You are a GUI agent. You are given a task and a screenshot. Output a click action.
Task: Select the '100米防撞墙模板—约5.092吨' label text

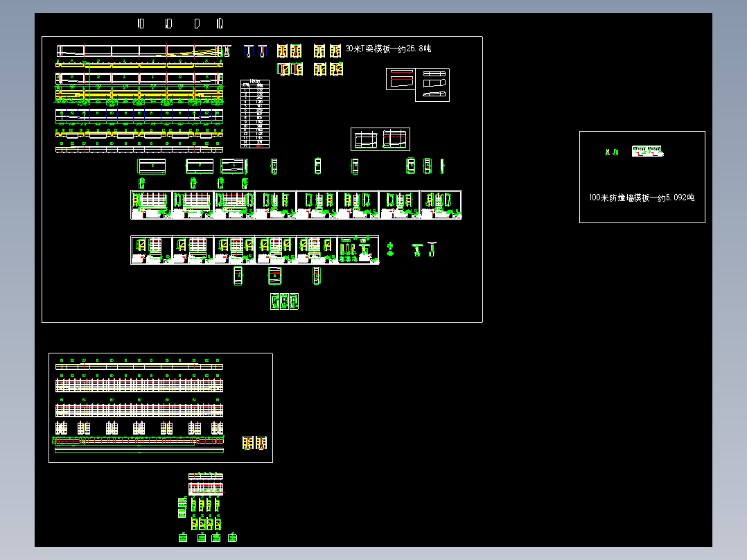642,198
